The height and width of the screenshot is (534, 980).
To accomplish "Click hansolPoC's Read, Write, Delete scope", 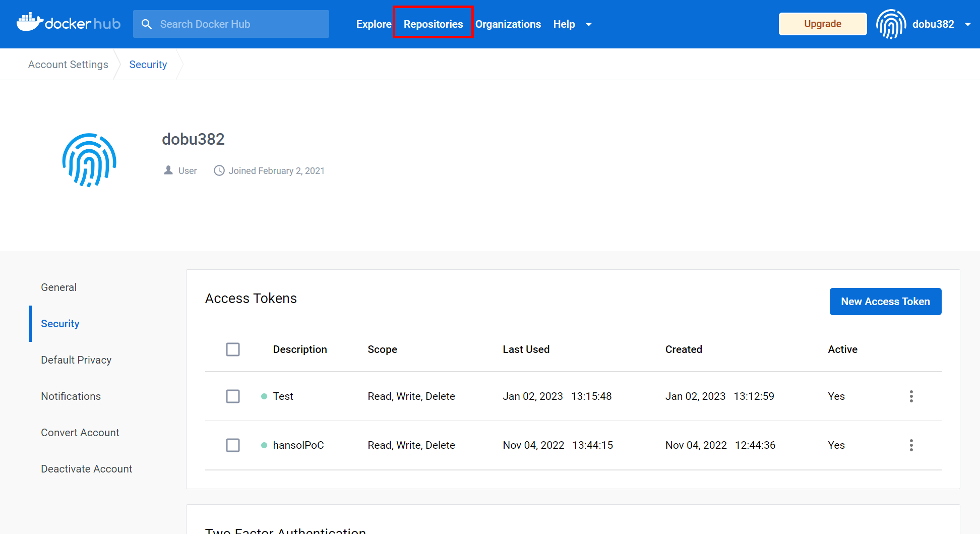I will 411,445.
